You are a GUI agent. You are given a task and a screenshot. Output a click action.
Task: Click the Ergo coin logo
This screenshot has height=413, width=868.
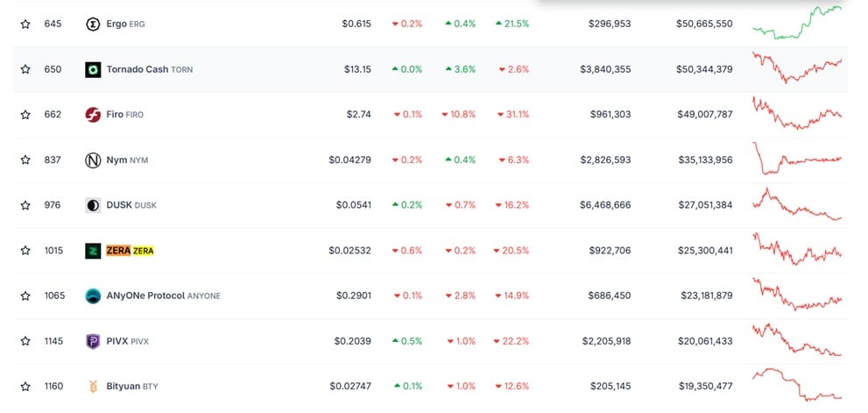point(93,24)
